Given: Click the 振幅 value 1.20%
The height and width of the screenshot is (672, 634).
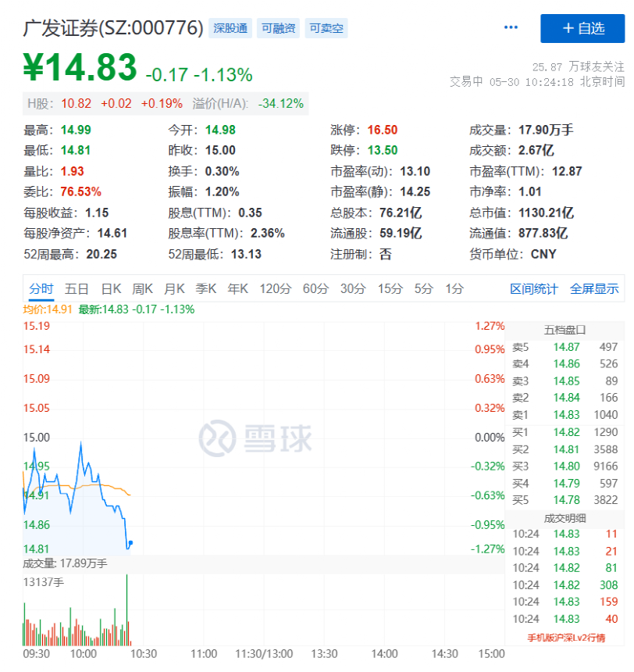Looking at the screenshot, I should pos(222,191).
